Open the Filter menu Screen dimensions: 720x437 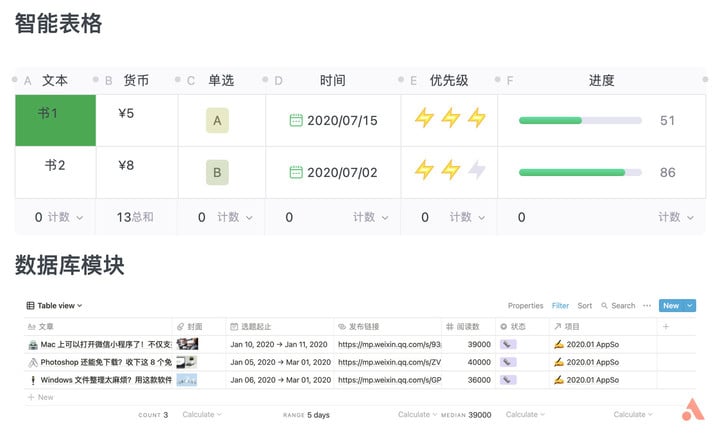pos(560,306)
